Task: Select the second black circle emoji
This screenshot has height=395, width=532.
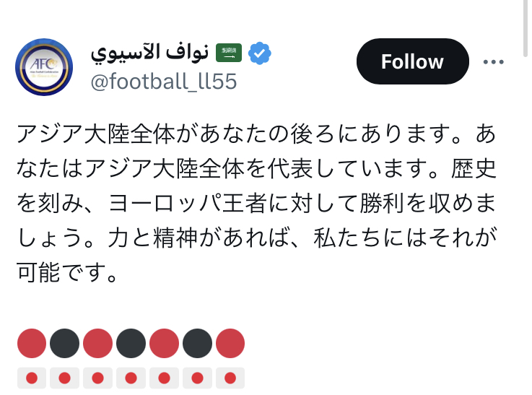Action: [x=131, y=344]
